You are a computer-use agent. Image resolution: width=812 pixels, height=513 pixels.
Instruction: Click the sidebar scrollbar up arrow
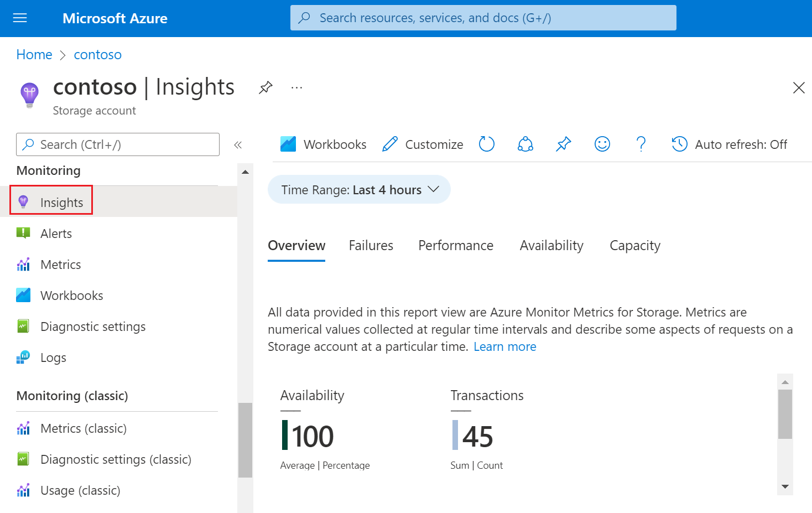coord(245,172)
